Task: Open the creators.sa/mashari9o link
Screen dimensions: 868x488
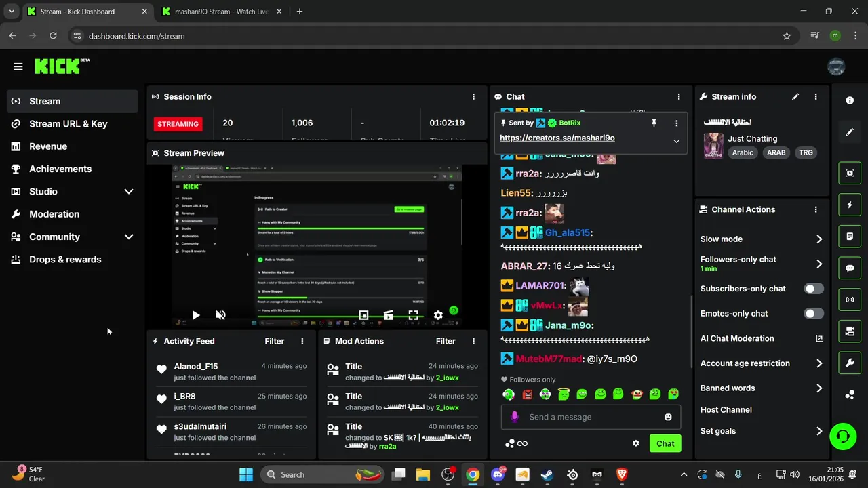Action: pos(557,138)
